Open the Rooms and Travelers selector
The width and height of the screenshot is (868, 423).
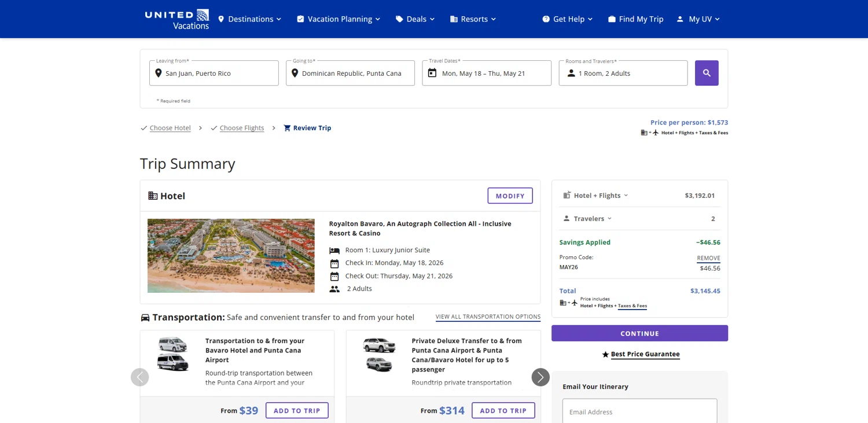(623, 73)
